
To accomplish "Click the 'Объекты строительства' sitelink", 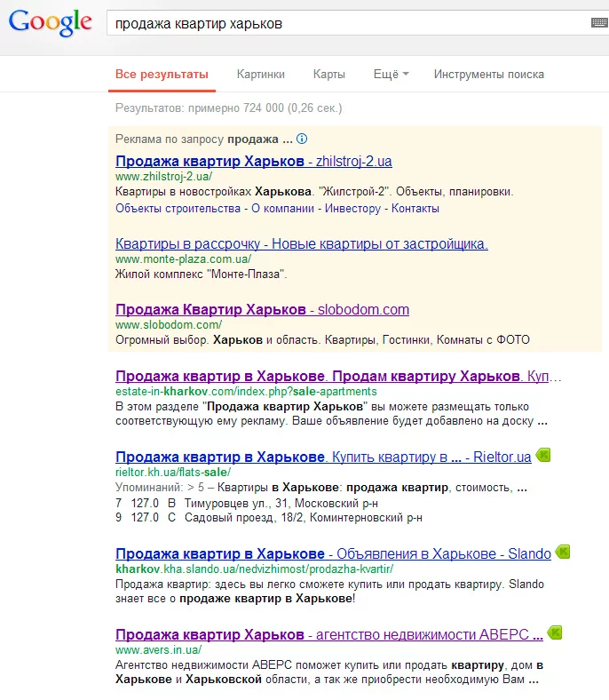I will point(178,209).
